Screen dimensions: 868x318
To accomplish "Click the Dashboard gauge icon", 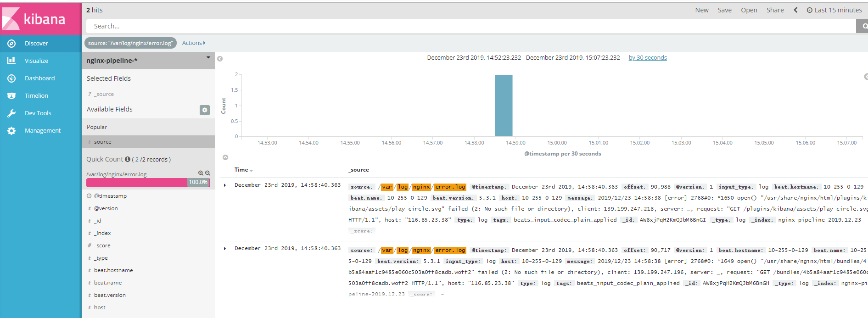I will pyautogui.click(x=11, y=78).
